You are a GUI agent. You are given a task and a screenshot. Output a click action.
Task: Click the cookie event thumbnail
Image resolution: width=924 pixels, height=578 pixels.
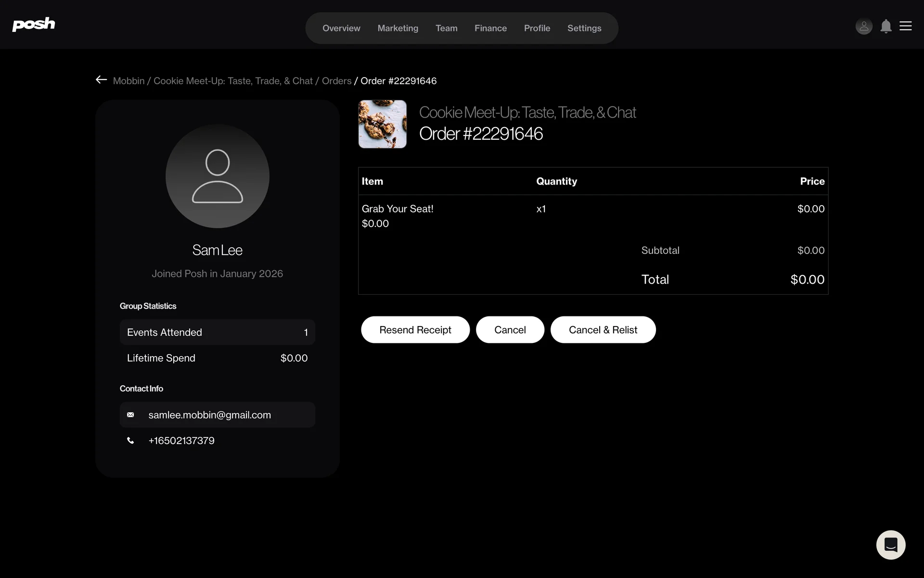click(382, 124)
